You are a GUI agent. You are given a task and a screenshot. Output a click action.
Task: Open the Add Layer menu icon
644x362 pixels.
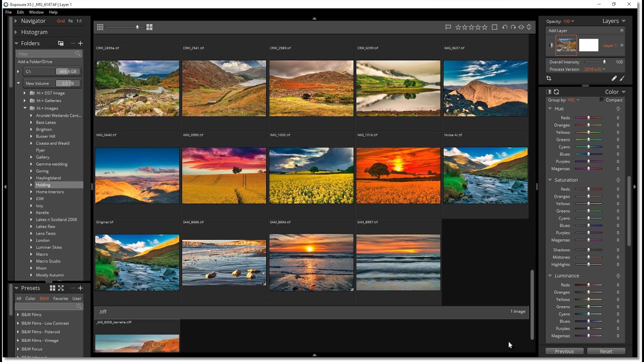coord(622,31)
